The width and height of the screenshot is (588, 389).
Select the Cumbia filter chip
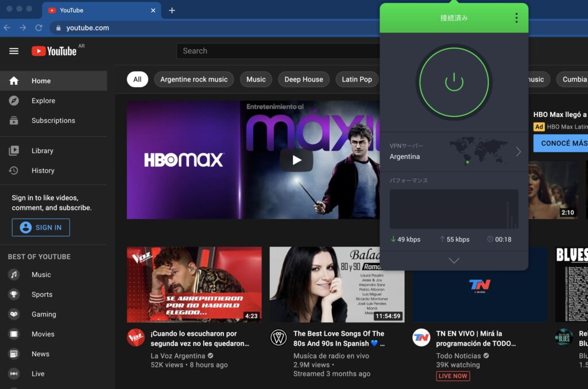572,79
